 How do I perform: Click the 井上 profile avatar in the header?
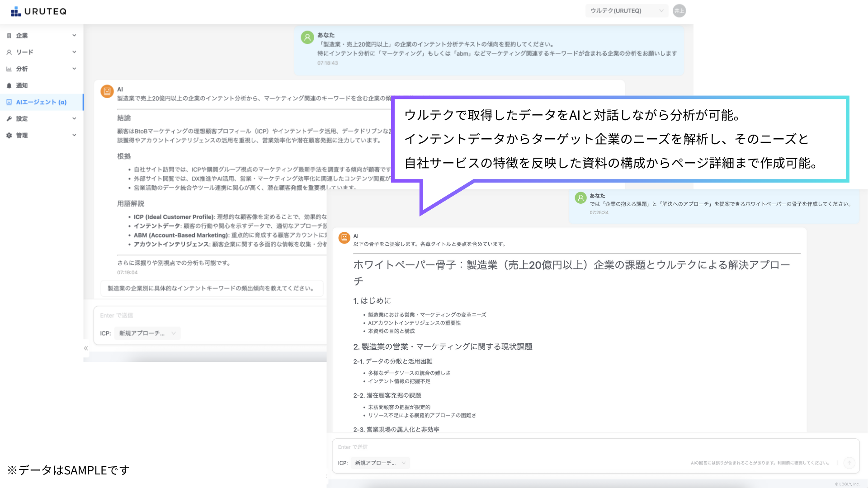[679, 10]
